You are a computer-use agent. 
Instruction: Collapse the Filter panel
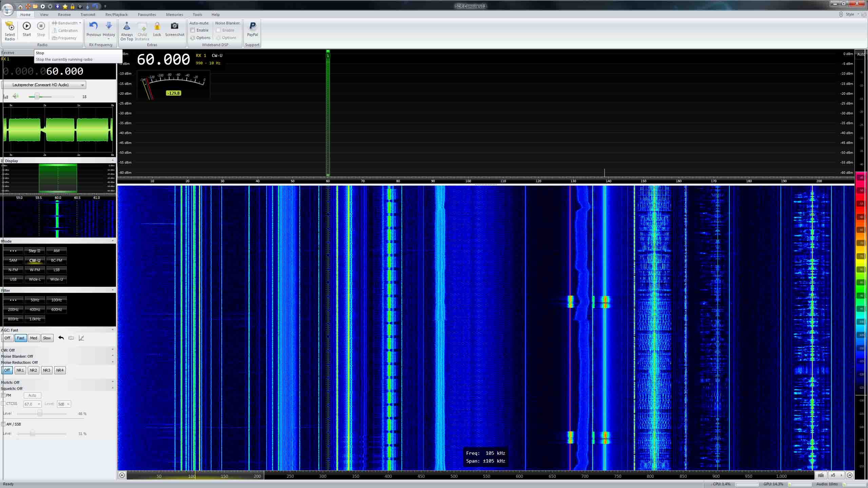[113, 290]
